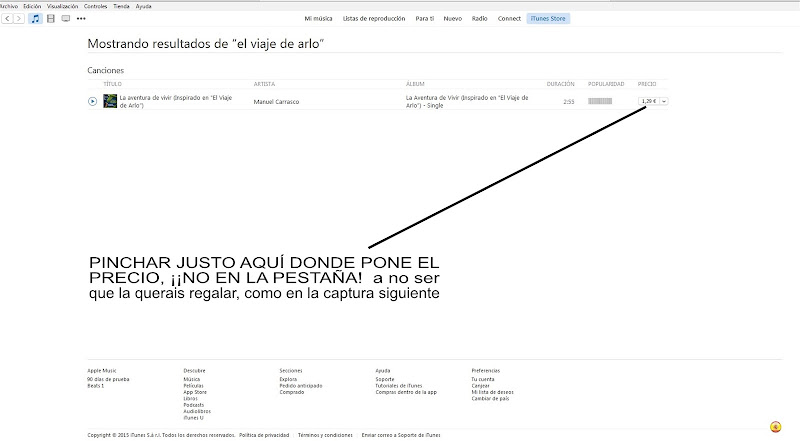This screenshot has height=441, width=800.
Task: Open the Tu cuenta footer link
Action: (483, 380)
